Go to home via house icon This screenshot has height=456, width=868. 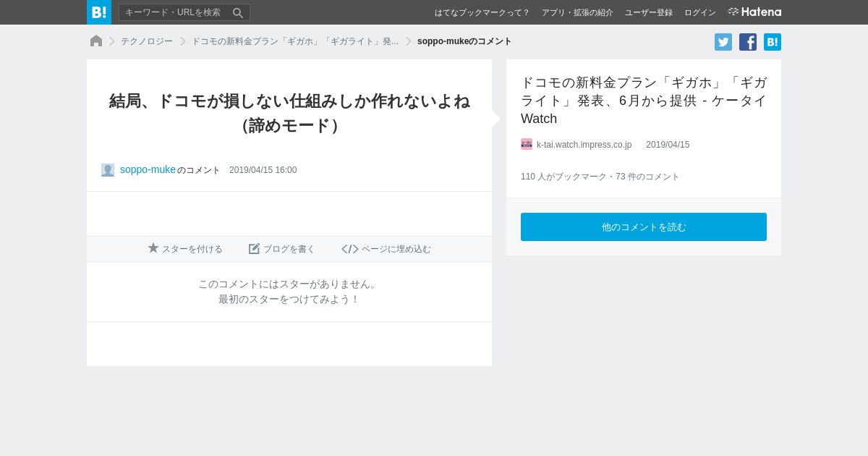(x=96, y=41)
